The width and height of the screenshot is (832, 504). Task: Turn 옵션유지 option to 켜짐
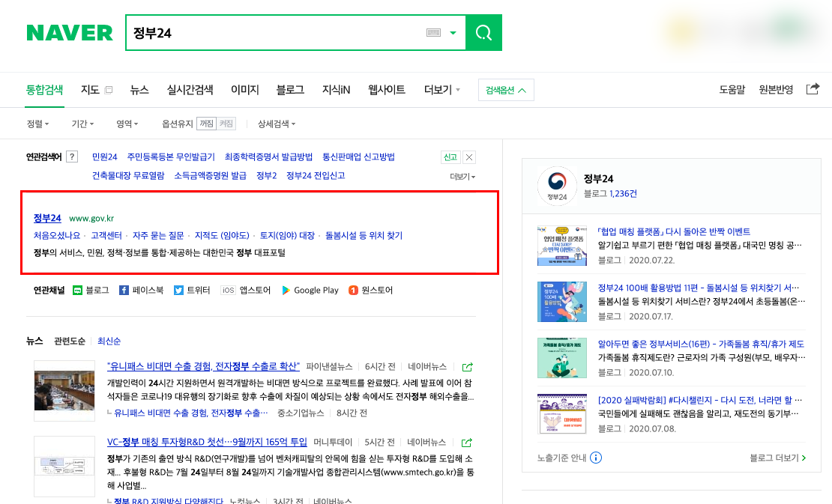coord(226,124)
